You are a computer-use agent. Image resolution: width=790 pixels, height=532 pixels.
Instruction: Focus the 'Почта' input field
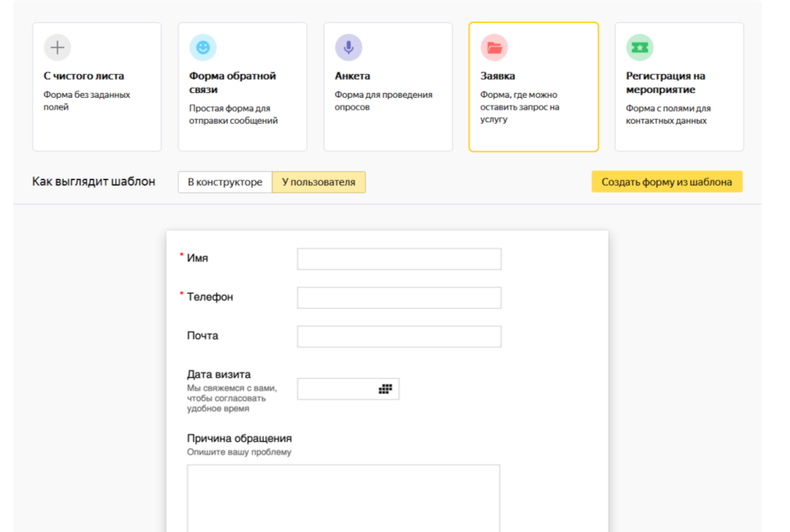(399, 336)
